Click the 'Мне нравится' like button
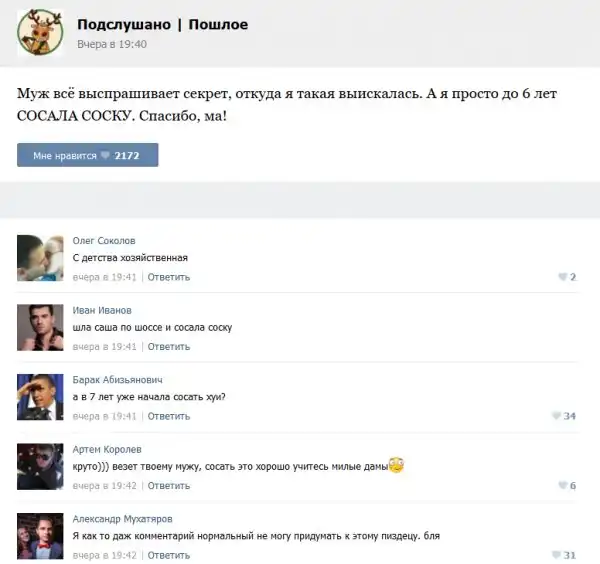The height and width of the screenshot is (564, 600). pyautogui.click(x=88, y=155)
